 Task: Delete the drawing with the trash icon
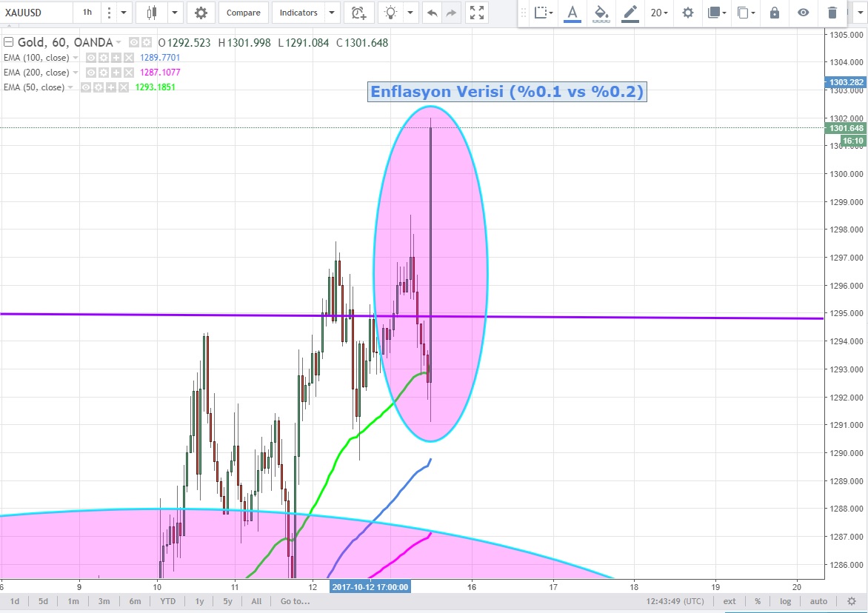pyautogui.click(x=832, y=13)
